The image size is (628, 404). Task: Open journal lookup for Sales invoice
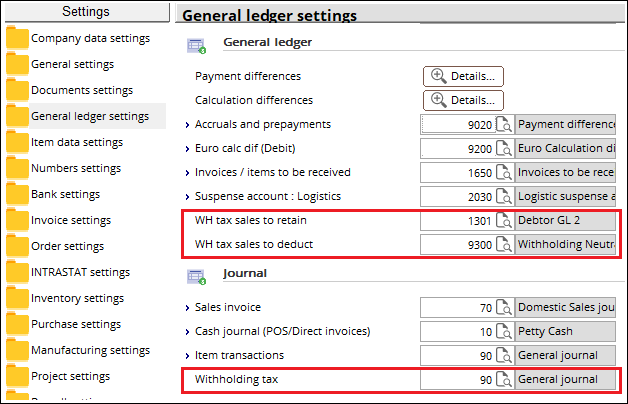pos(504,308)
